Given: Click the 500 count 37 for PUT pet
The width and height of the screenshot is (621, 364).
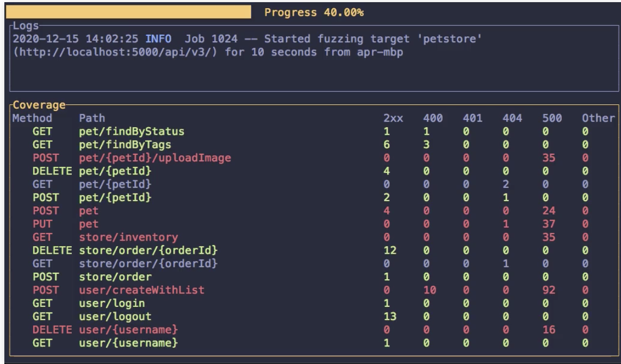Looking at the screenshot, I should coord(549,224).
